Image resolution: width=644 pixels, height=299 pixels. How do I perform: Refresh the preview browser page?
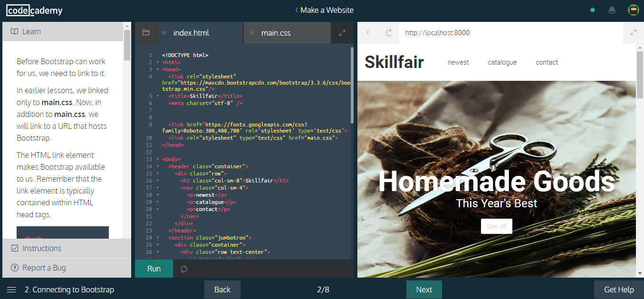click(389, 33)
